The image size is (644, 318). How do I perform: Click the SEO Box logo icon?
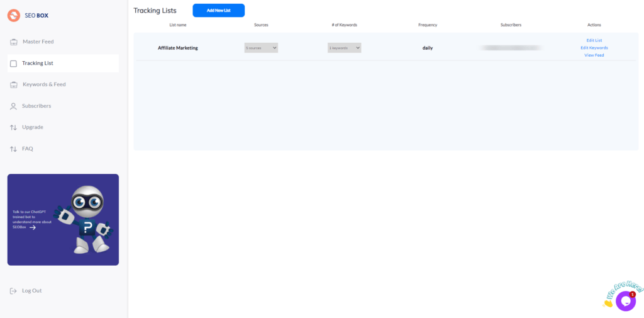point(14,15)
